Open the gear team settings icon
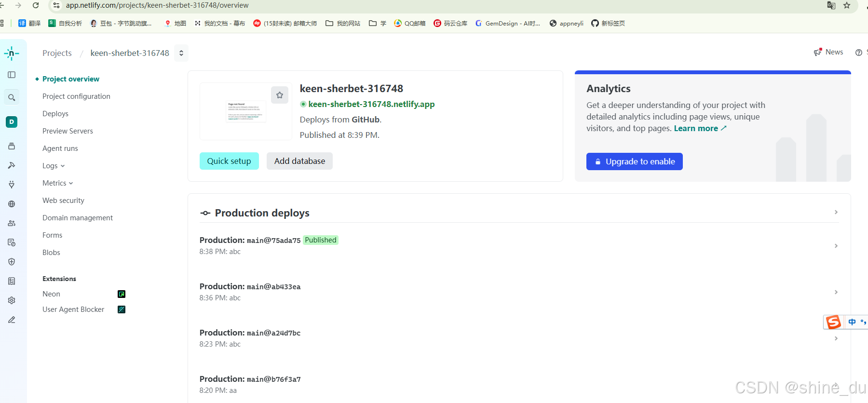Screen dimensions: 868x403 [12, 300]
